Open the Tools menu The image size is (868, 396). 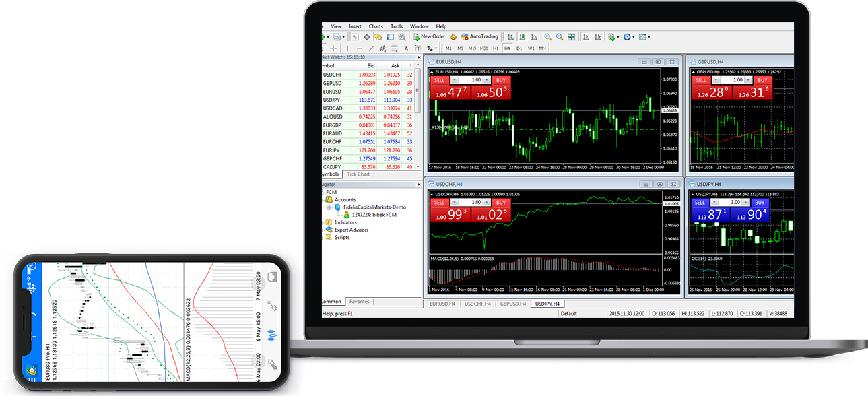pyautogui.click(x=397, y=26)
